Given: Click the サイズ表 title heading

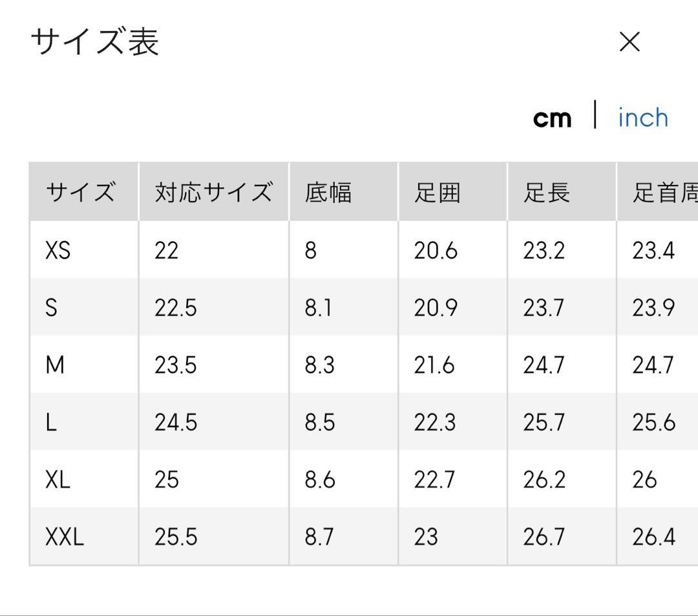Looking at the screenshot, I should click(95, 42).
